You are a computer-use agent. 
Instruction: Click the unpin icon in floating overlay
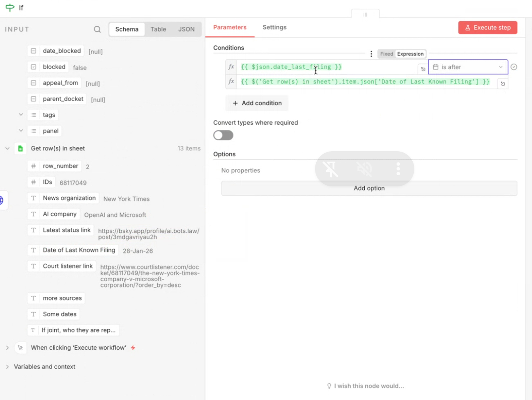pyautogui.click(x=331, y=169)
